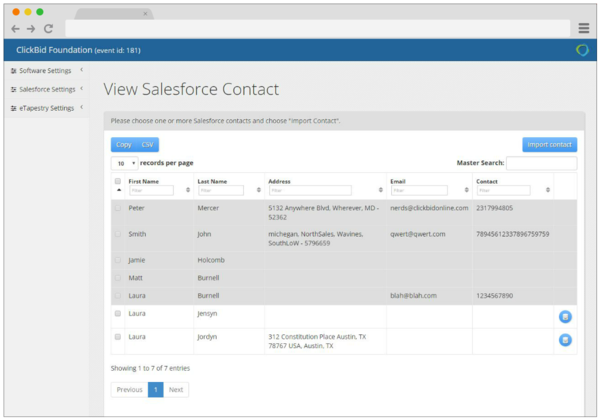Reload the page with the refresh icon

(x=48, y=29)
